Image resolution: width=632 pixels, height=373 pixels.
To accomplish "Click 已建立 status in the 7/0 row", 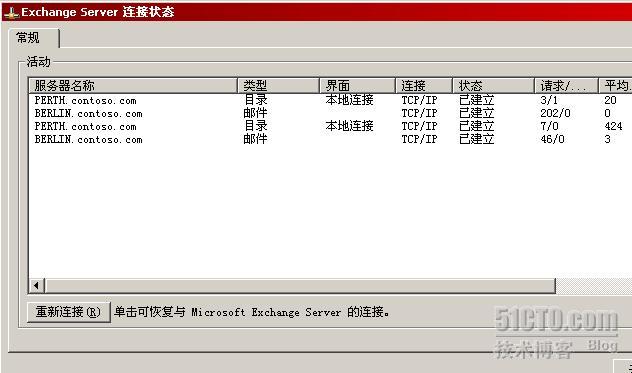I will click(x=476, y=126).
